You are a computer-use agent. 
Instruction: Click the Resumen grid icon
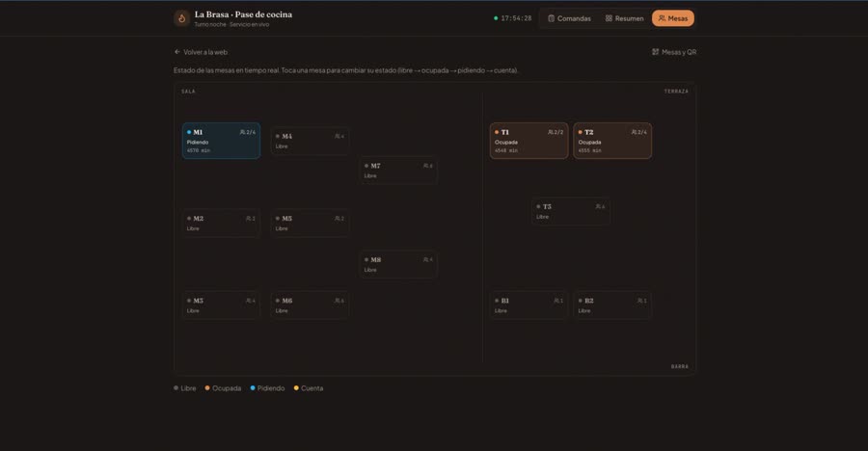click(609, 18)
